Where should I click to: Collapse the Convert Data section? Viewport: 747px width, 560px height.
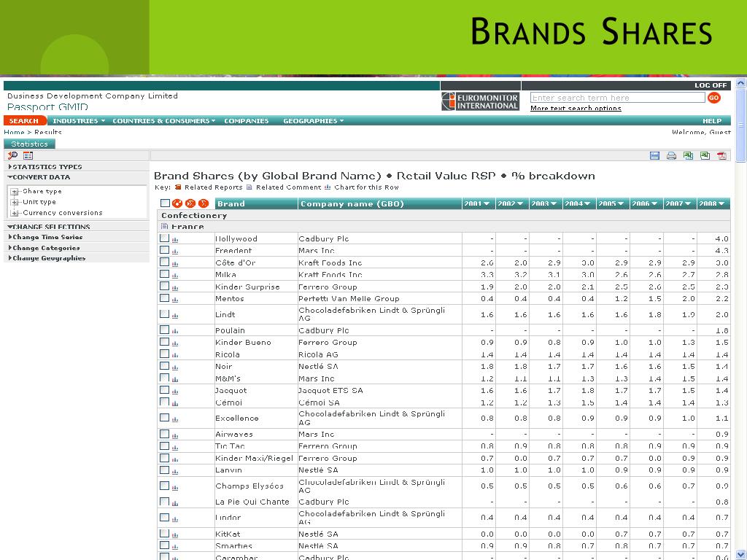pos(39,177)
